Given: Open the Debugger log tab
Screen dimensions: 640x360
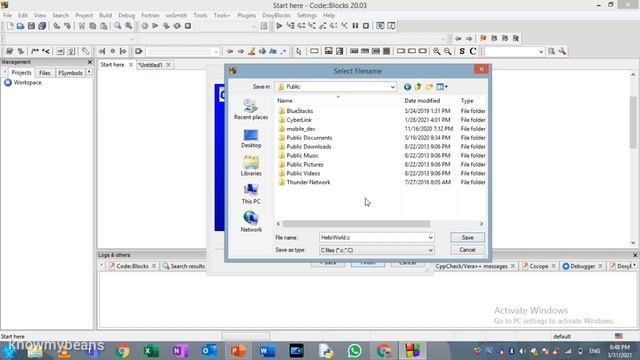Looking at the screenshot, I should 582,266.
